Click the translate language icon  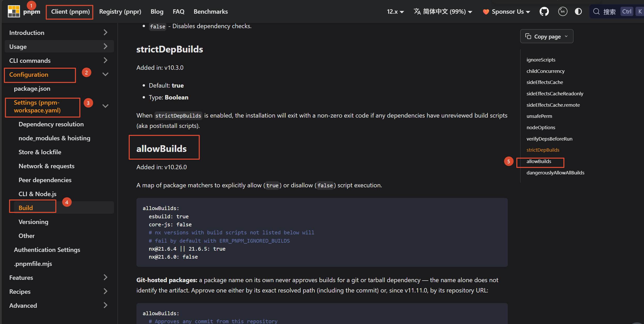(x=417, y=12)
